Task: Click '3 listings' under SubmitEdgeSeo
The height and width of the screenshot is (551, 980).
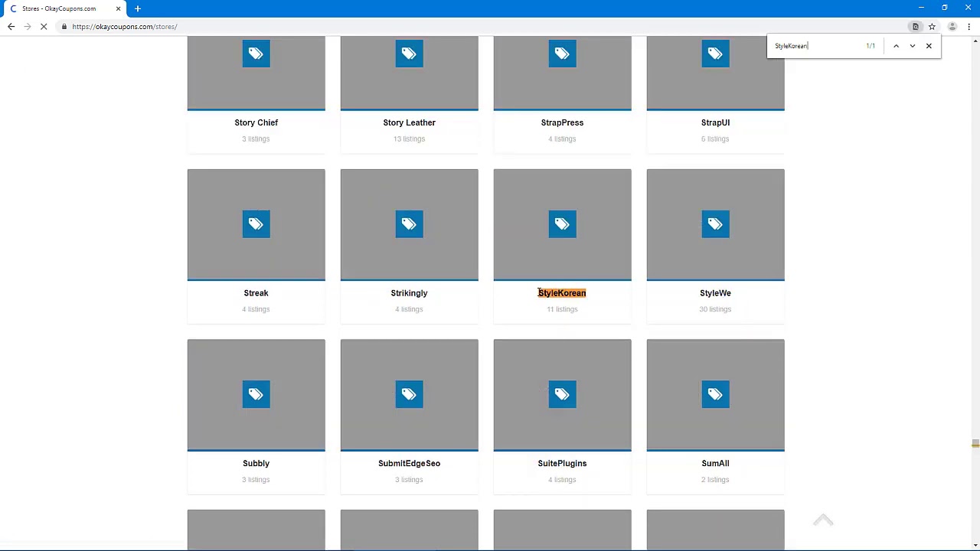Action: 409,480
